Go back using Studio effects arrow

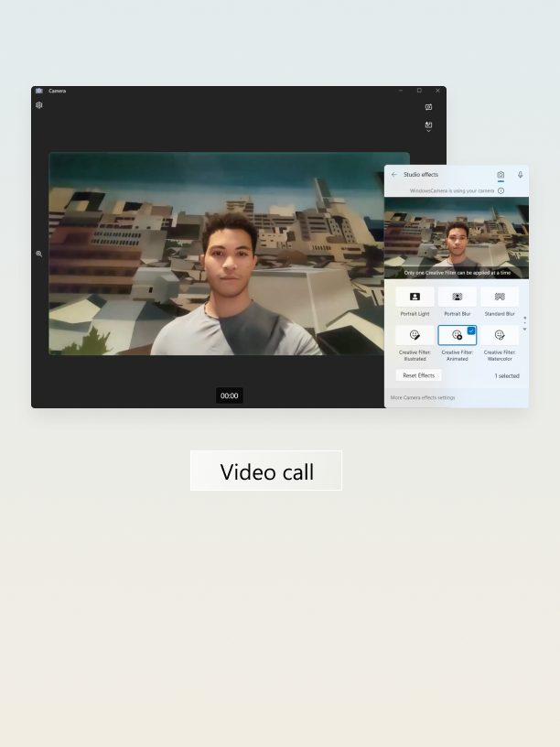(393, 174)
